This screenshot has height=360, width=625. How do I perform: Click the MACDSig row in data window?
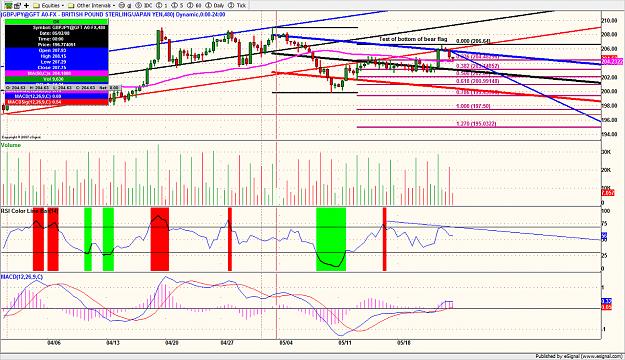click(56, 102)
